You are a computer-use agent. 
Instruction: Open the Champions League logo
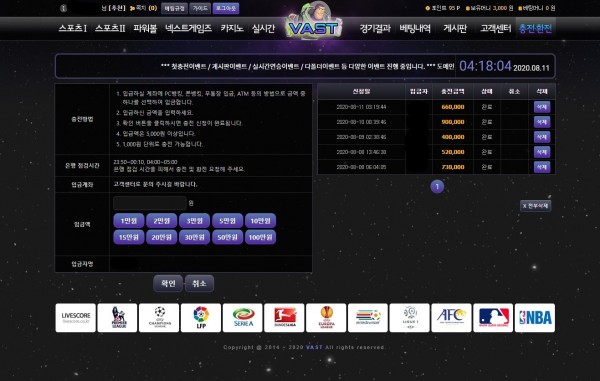pos(159,318)
